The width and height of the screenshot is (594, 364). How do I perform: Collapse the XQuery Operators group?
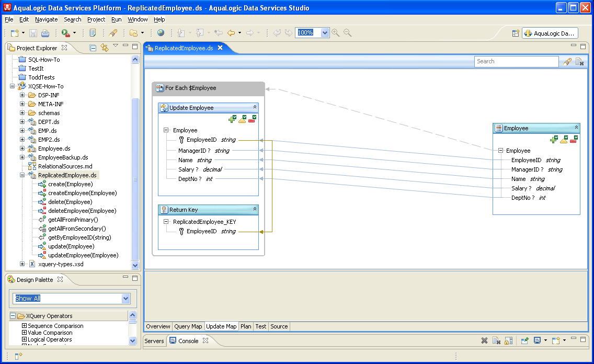coord(13,315)
